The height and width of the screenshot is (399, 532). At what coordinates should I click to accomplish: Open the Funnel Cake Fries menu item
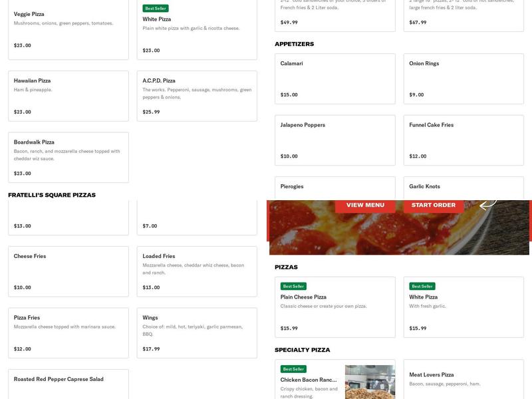click(464, 140)
